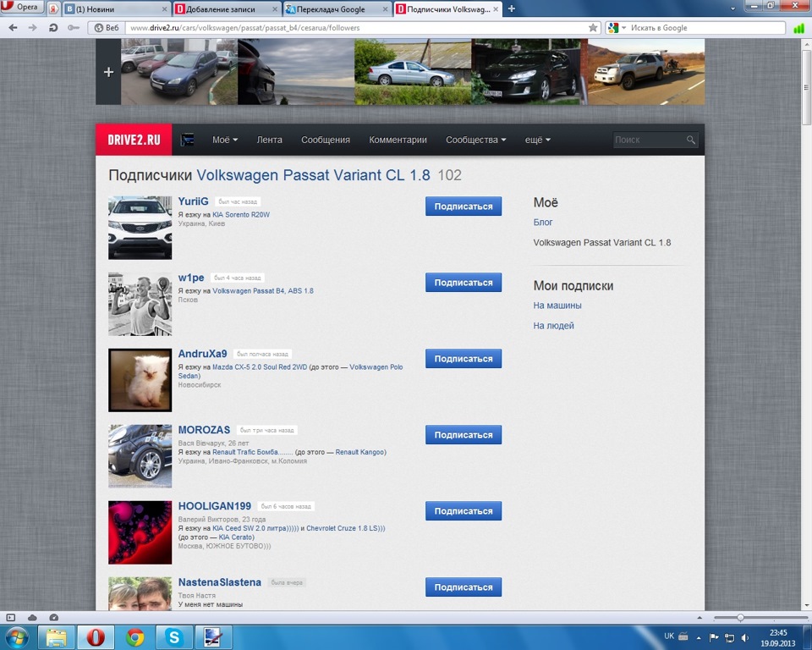Open 'На людей' subscriptions link
Screen dimensions: 812x650
pos(553,326)
